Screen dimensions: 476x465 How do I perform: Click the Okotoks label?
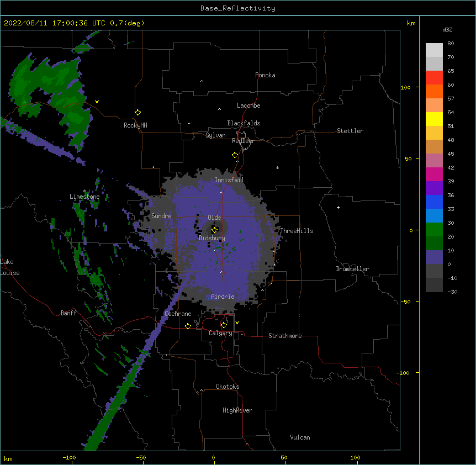tap(228, 387)
